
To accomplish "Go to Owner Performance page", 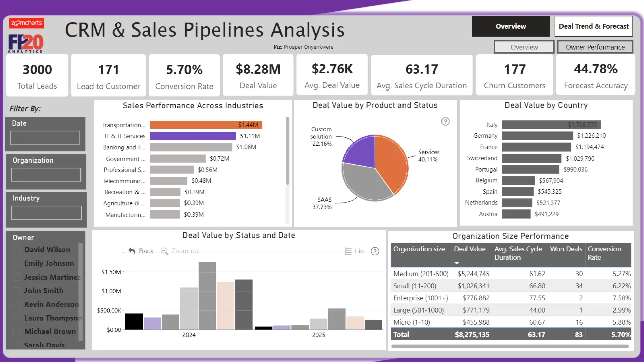I will [x=595, y=47].
